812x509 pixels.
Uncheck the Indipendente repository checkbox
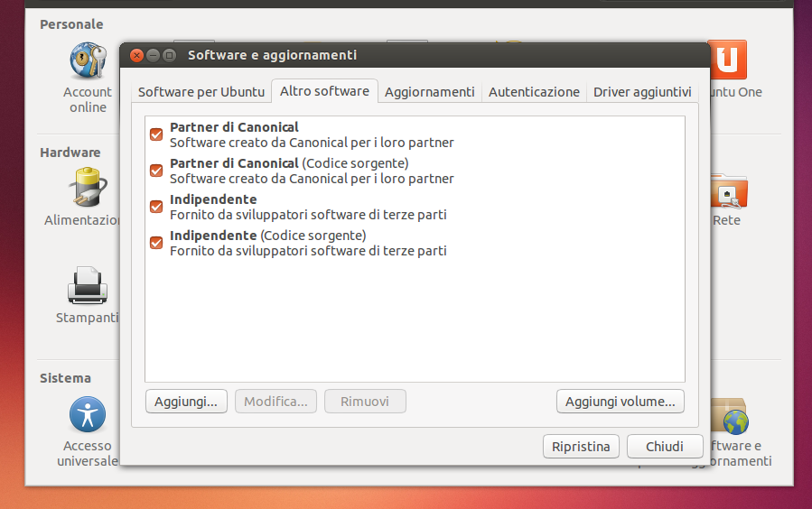156,207
